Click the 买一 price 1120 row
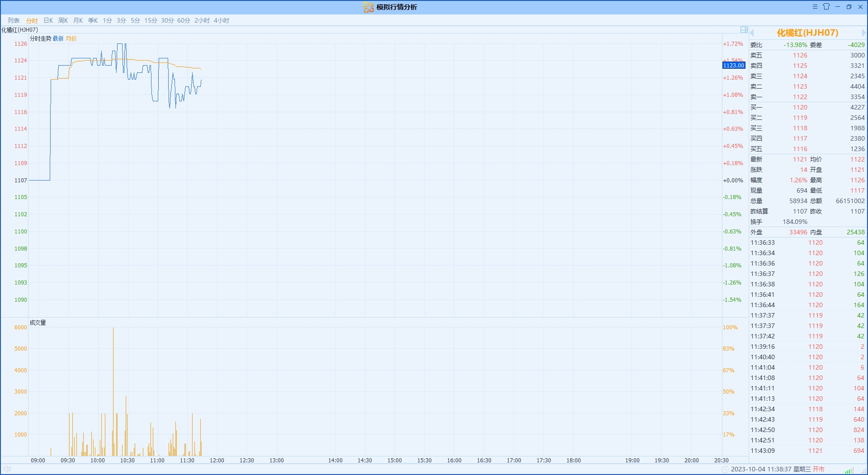Viewport: 868px width, 475px height. click(x=807, y=107)
